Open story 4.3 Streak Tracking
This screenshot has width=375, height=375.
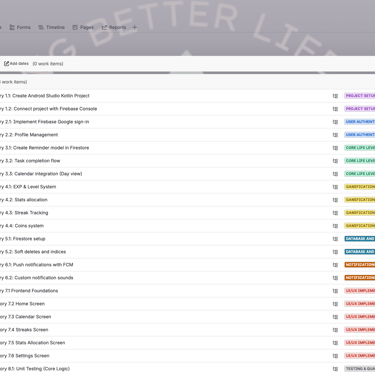pyautogui.click(x=24, y=213)
